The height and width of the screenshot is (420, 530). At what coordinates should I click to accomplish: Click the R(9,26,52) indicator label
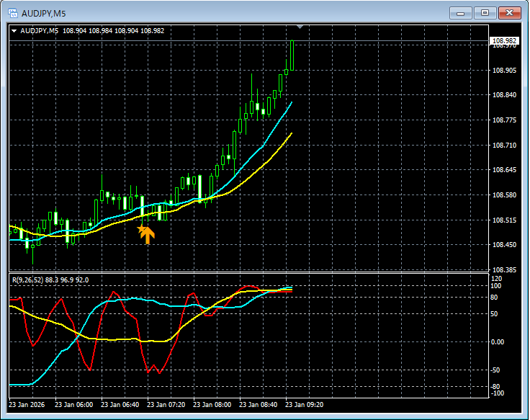tap(50, 280)
